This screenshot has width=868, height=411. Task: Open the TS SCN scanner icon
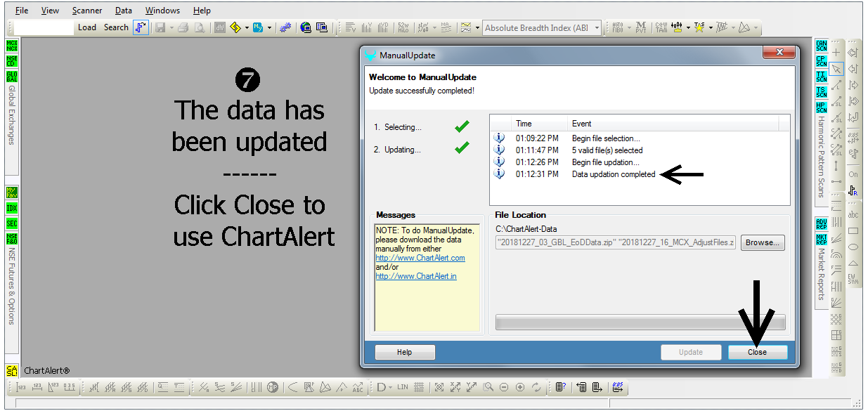coord(821,92)
